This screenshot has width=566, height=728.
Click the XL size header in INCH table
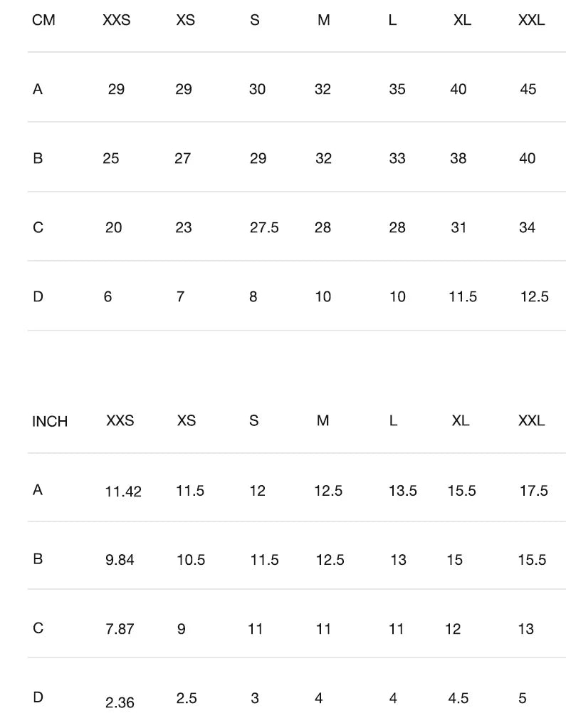click(x=461, y=421)
